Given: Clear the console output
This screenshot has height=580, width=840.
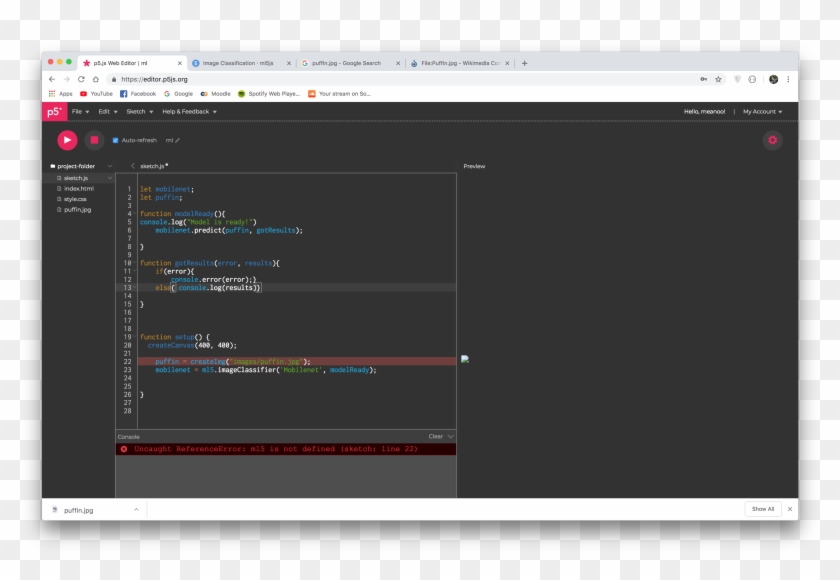Looking at the screenshot, I should click(x=435, y=437).
